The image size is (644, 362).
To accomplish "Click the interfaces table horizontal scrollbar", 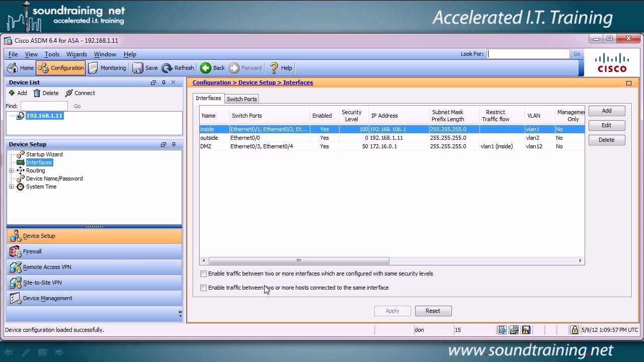I will pos(299,260).
